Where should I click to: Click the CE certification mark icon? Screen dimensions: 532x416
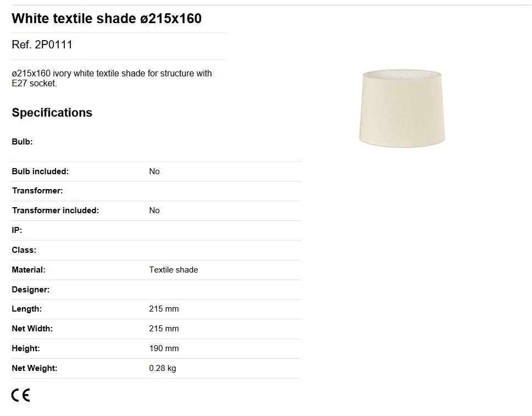tap(21, 395)
